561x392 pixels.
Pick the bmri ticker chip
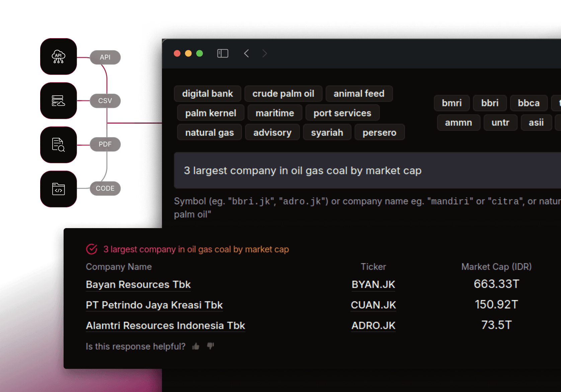coord(452,103)
